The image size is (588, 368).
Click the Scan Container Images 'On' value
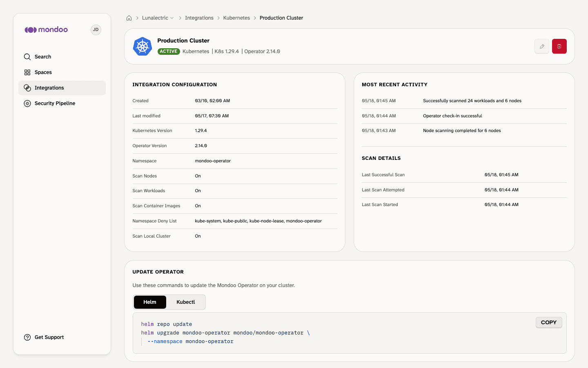click(198, 206)
